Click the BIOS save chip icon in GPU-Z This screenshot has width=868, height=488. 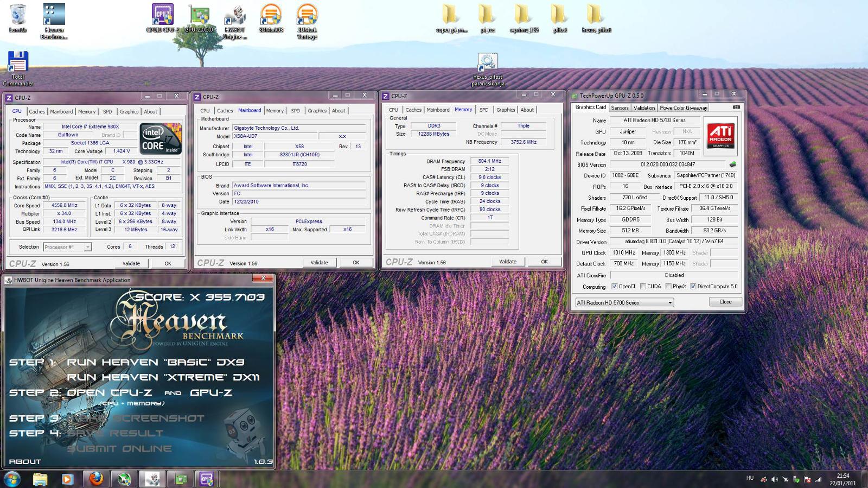tap(733, 164)
